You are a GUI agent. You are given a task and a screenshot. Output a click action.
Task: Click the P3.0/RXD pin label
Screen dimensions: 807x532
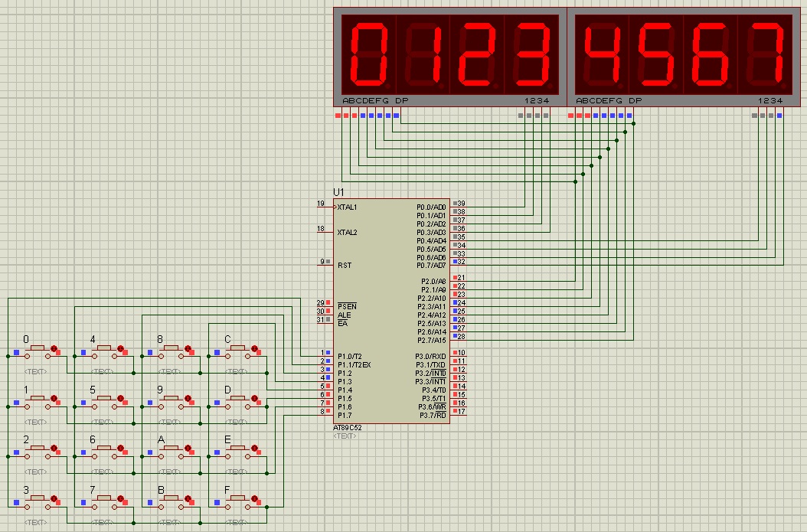430,356
